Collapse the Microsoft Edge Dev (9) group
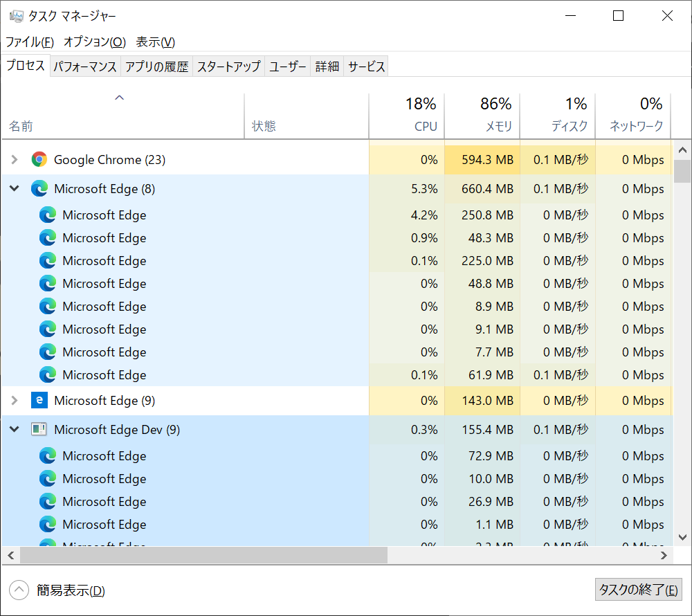692x616 pixels. click(15, 429)
